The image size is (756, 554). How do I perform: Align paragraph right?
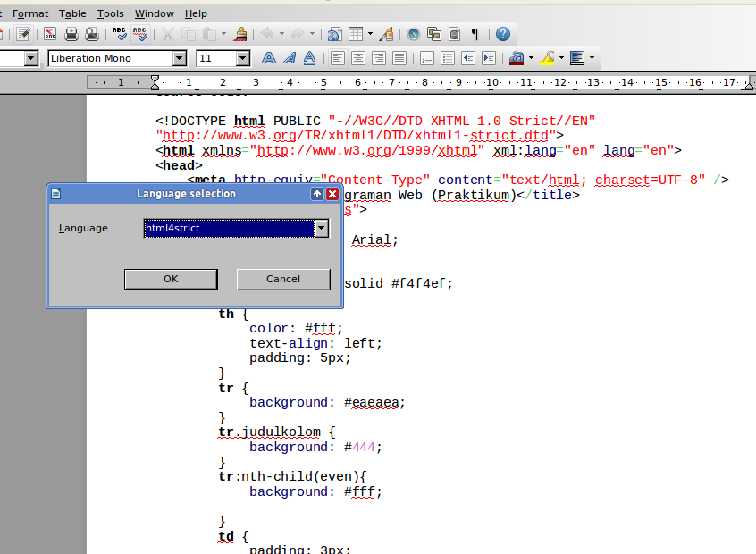[x=379, y=58]
